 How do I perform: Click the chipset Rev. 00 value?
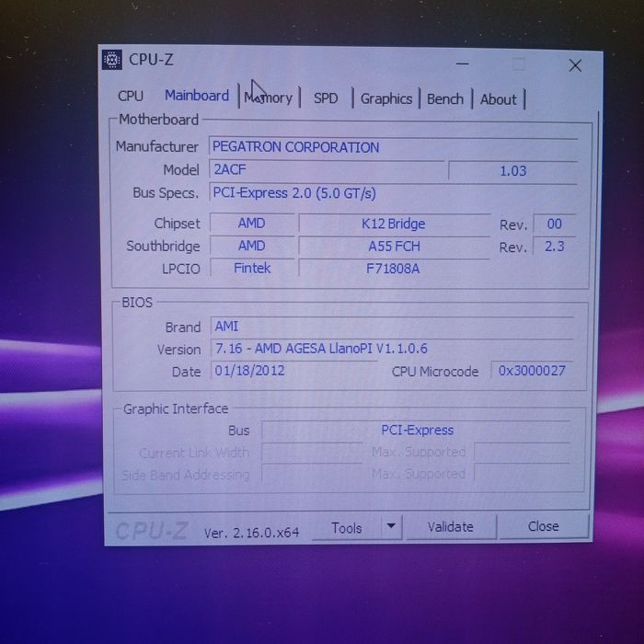[x=554, y=224]
